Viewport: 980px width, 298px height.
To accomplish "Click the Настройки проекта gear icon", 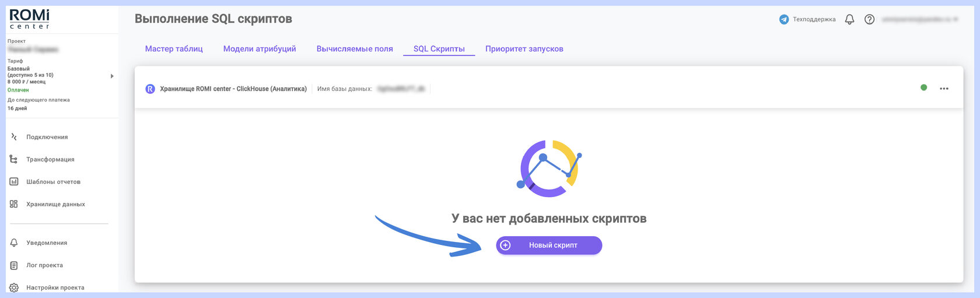I will point(14,288).
